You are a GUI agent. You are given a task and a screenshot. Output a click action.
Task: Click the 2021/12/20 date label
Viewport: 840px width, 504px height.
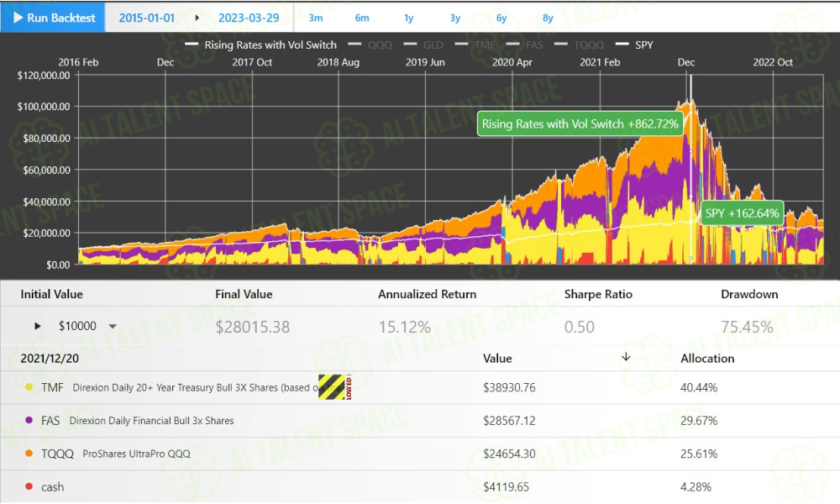50,359
